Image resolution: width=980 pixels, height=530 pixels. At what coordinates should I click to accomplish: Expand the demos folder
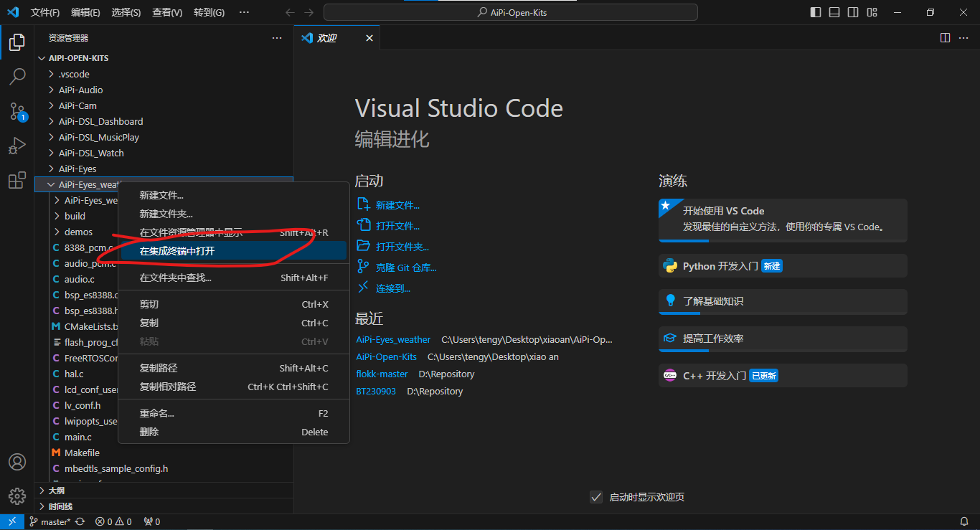pyautogui.click(x=76, y=232)
